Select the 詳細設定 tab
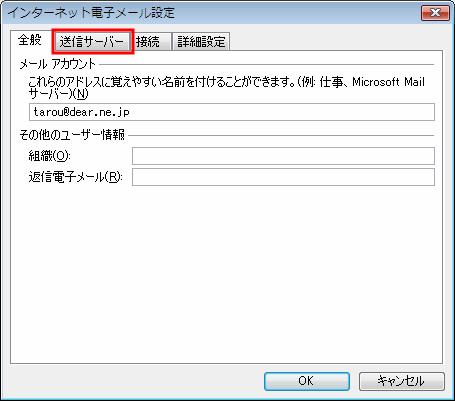The height and width of the screenshot is (401, 455). coord(201,42)
